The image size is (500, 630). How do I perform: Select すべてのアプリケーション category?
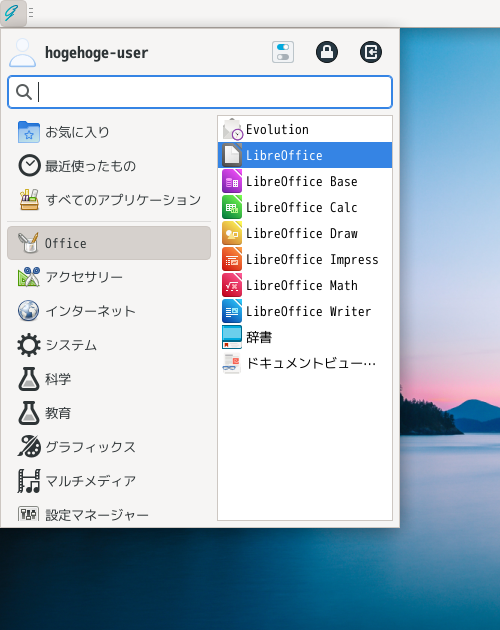109,200
